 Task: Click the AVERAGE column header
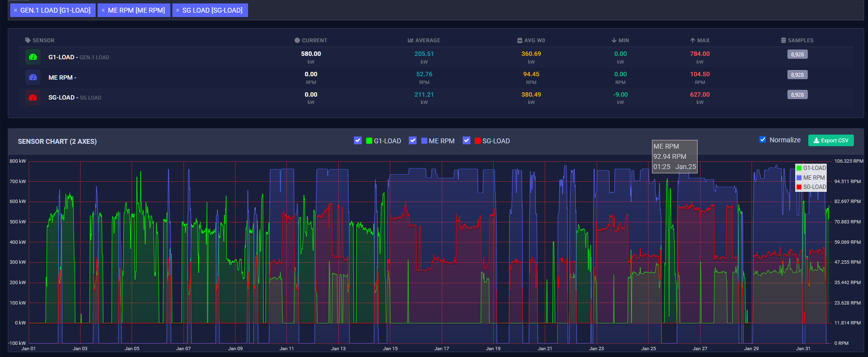tap(424, 40)
